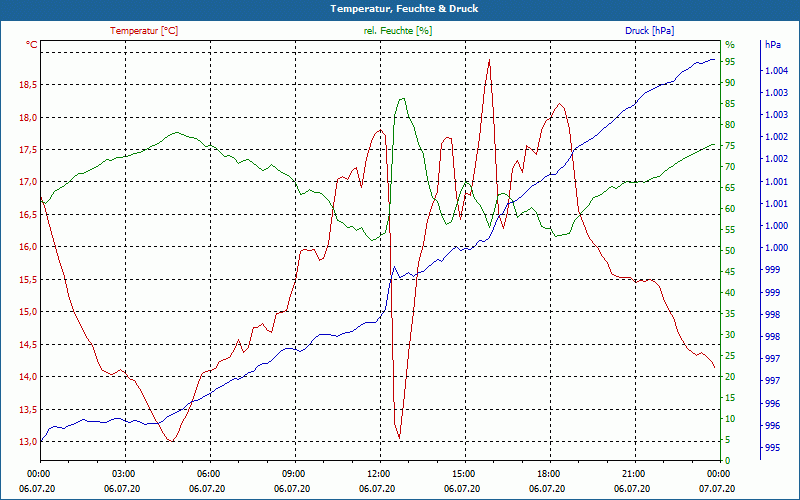Click green humidity axis value '0' at bottom

pyautogui.click(x=728, y=461)
